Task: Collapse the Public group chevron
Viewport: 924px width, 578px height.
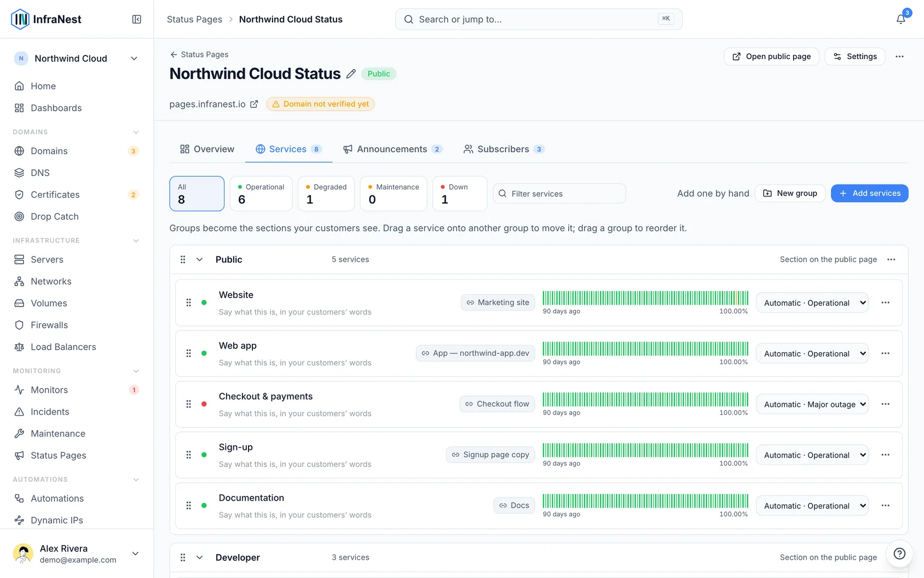Action: click(200, 260)
